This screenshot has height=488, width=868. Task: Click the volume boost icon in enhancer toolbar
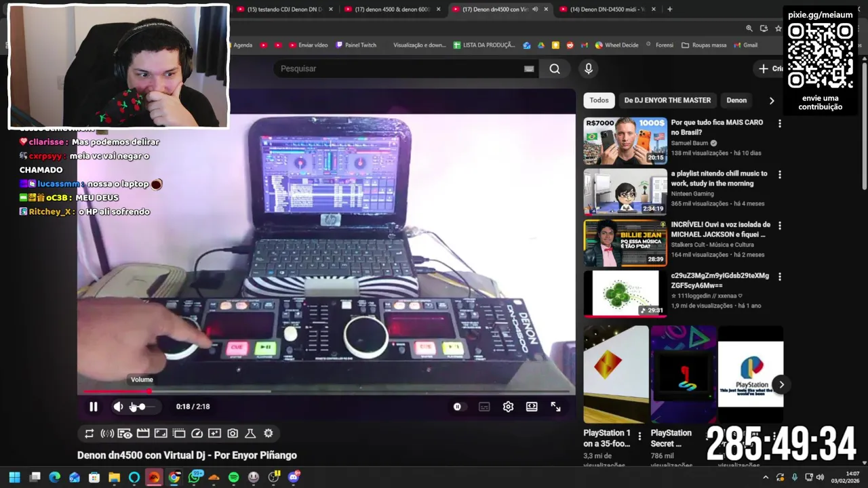[x=106, y=433]
